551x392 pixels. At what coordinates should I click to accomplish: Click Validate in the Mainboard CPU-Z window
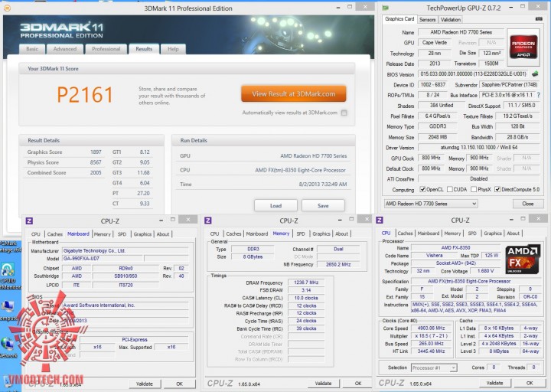(x=145, y=384)
